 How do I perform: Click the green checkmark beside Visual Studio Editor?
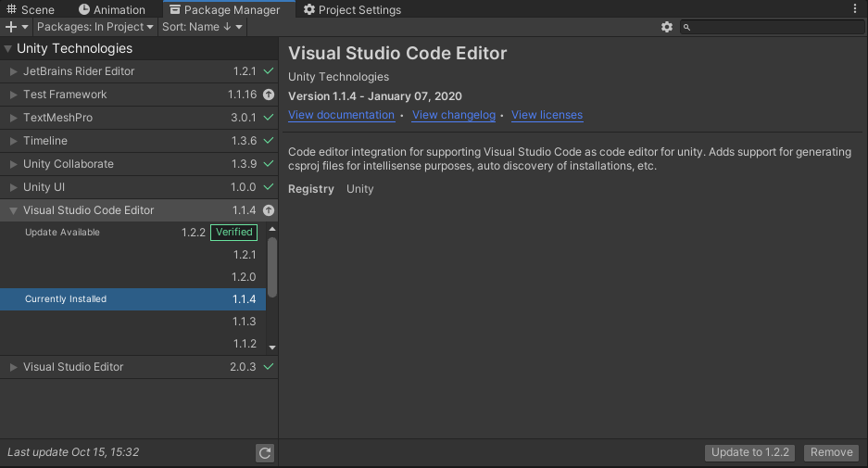269,367
